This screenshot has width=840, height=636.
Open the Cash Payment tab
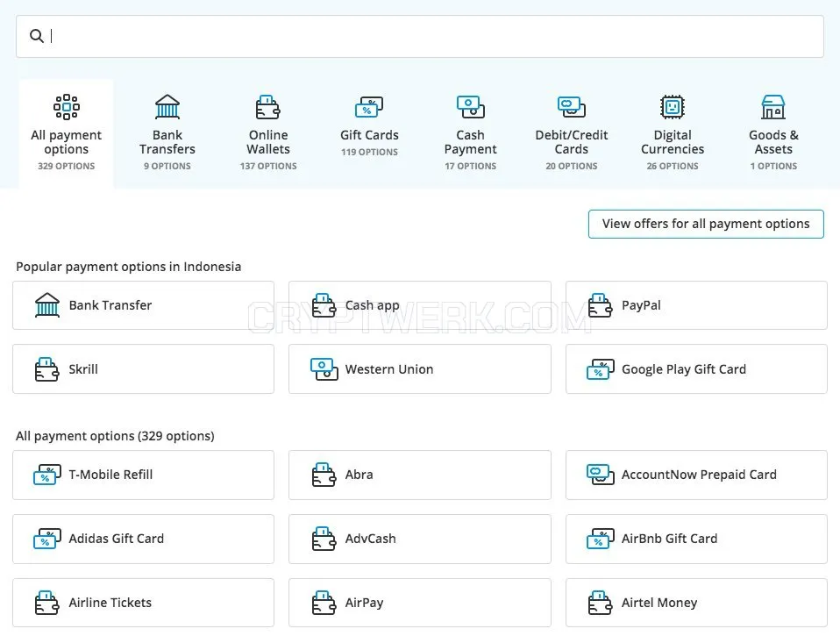click(x=470, y=133)
